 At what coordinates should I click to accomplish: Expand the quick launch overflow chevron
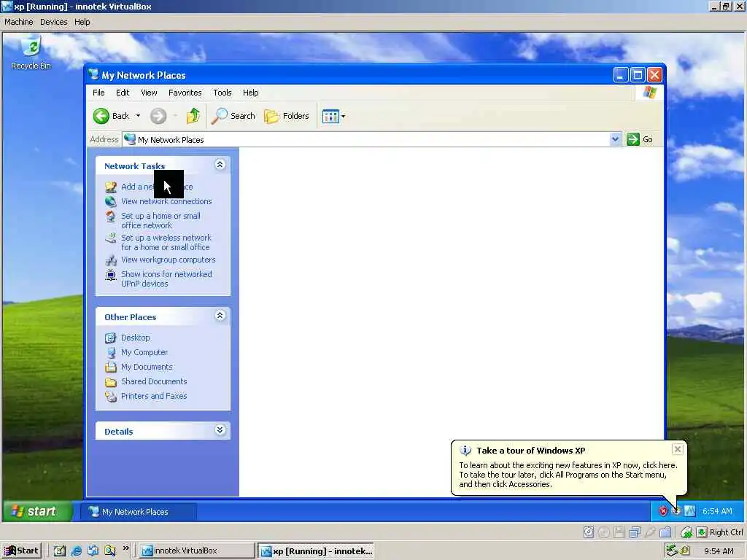[x=125, y=548]
